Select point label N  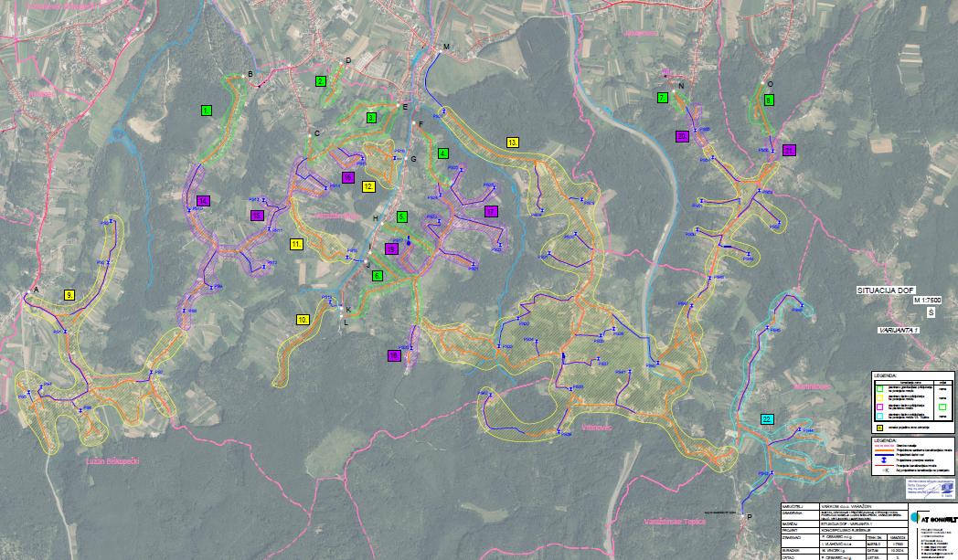click(x=681, y=86)
